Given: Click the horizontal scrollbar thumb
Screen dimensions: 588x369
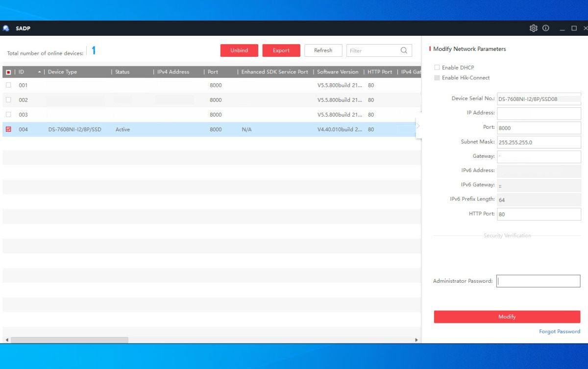Looking at the screenshot, I should coord(69,340).
